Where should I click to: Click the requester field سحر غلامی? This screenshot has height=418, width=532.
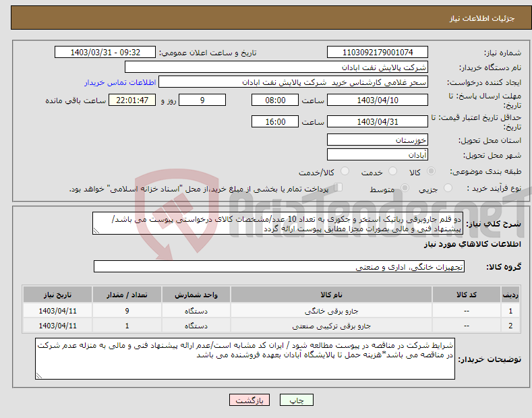click(293, 82)
